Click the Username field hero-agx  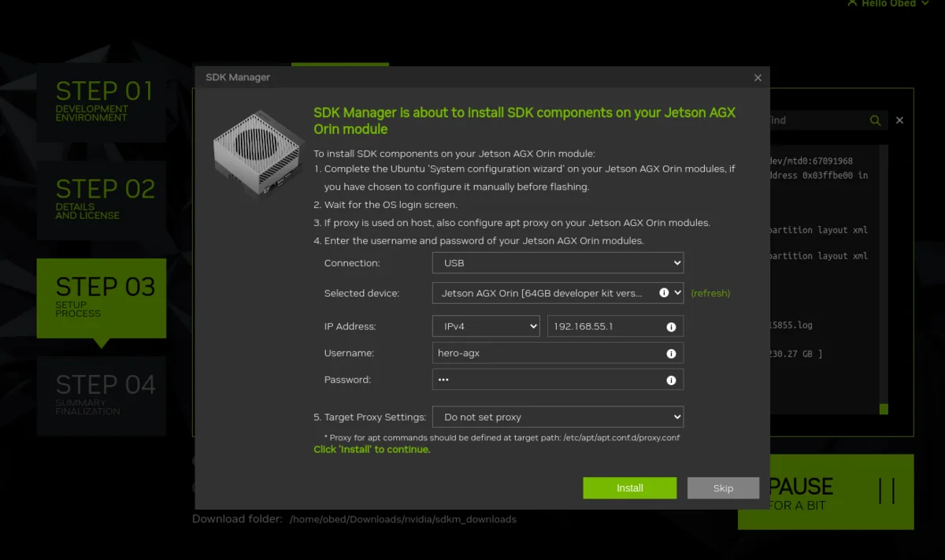click(x=558, y=353)
